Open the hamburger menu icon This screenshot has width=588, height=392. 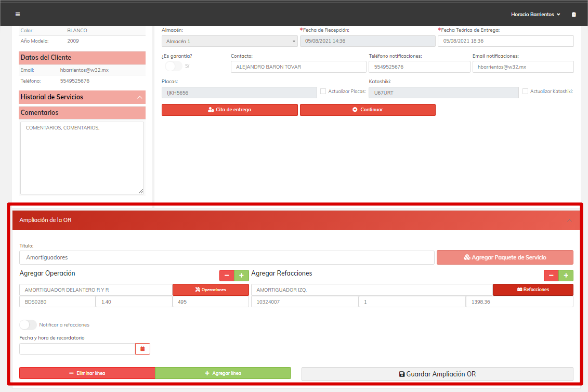coord(18,15)
